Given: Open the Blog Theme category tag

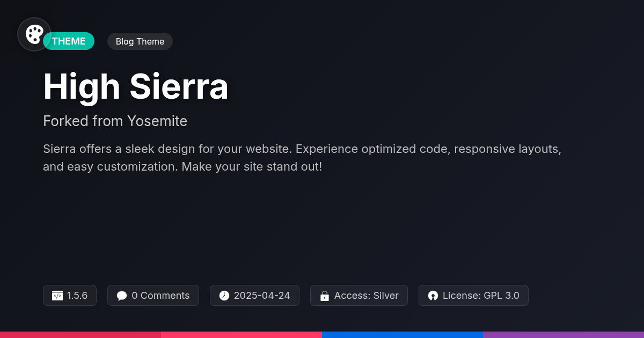Looking at the screenshot, I should click(140, 41).
